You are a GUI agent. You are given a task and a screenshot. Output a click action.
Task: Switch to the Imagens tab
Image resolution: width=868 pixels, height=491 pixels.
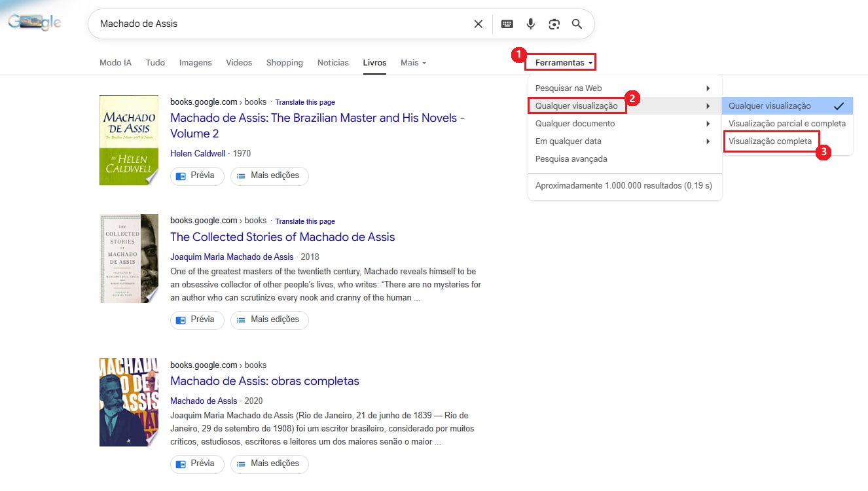[195, 62]
